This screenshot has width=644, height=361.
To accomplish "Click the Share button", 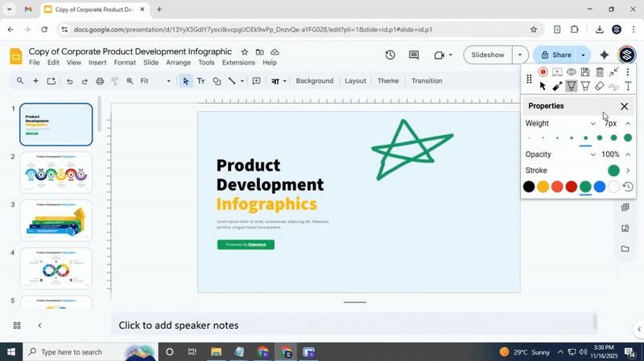I will [555, 55].
